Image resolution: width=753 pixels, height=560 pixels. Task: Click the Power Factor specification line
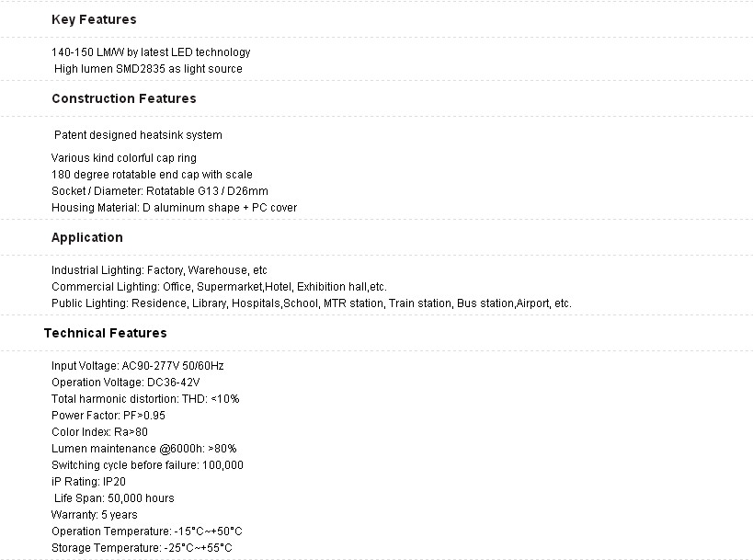(x=108, y=416)
